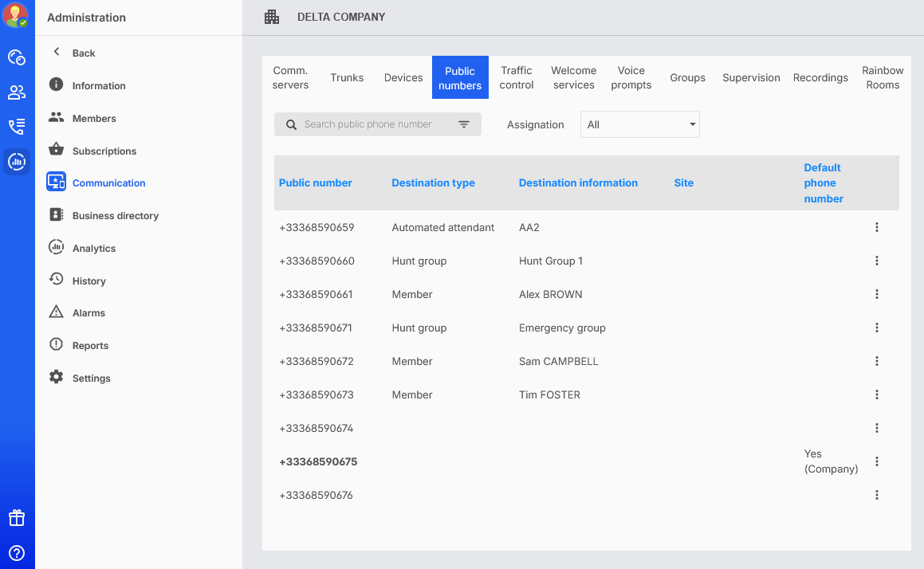Screen dimensions: 924x569
Task: Open the contacts icon in left rail
Action: pyautogui.click(x=17, y=92)
